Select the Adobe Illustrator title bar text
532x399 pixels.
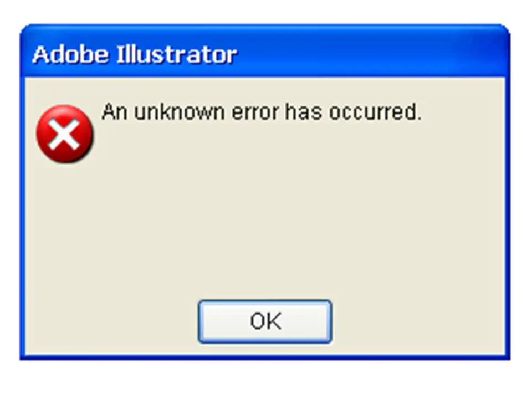[135, 54]
